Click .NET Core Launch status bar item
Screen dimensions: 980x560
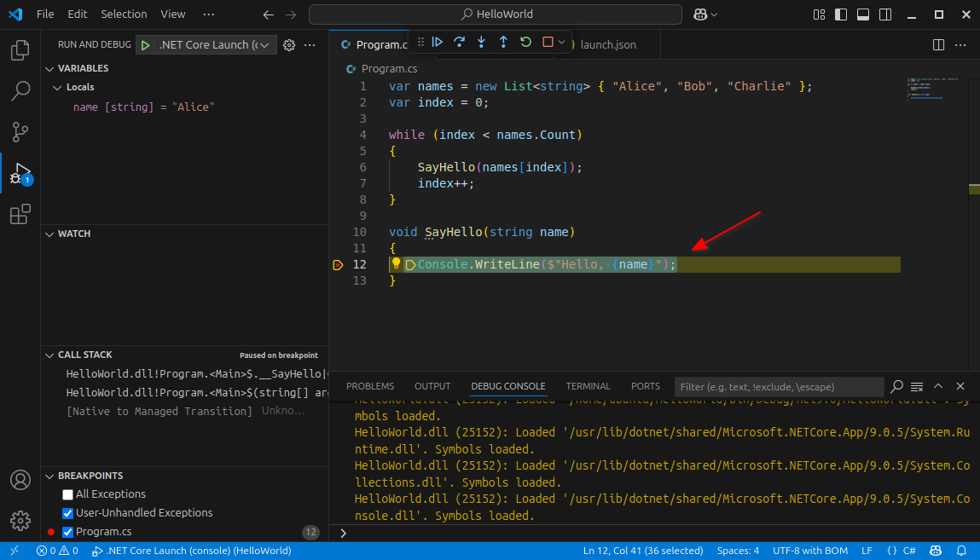coord(191,551)
